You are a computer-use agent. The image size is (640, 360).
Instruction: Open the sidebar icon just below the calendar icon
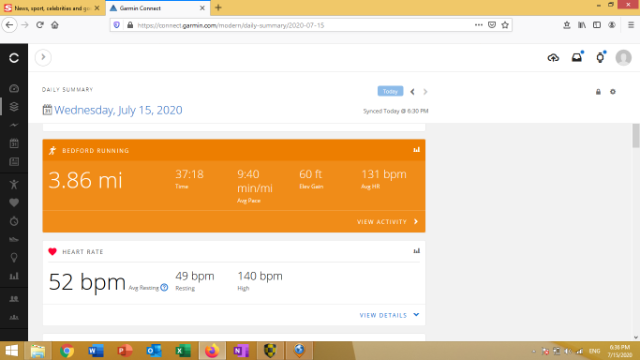[14, 162]
